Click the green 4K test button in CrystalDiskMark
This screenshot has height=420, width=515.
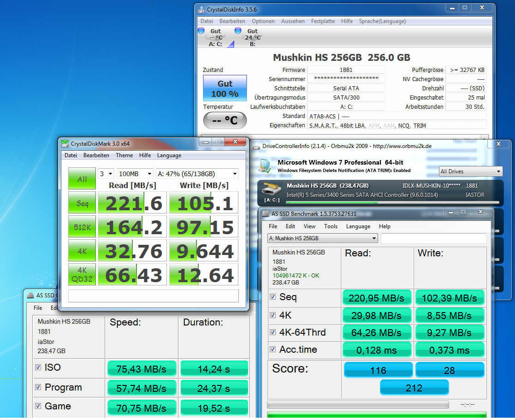[x=82, y=250]
